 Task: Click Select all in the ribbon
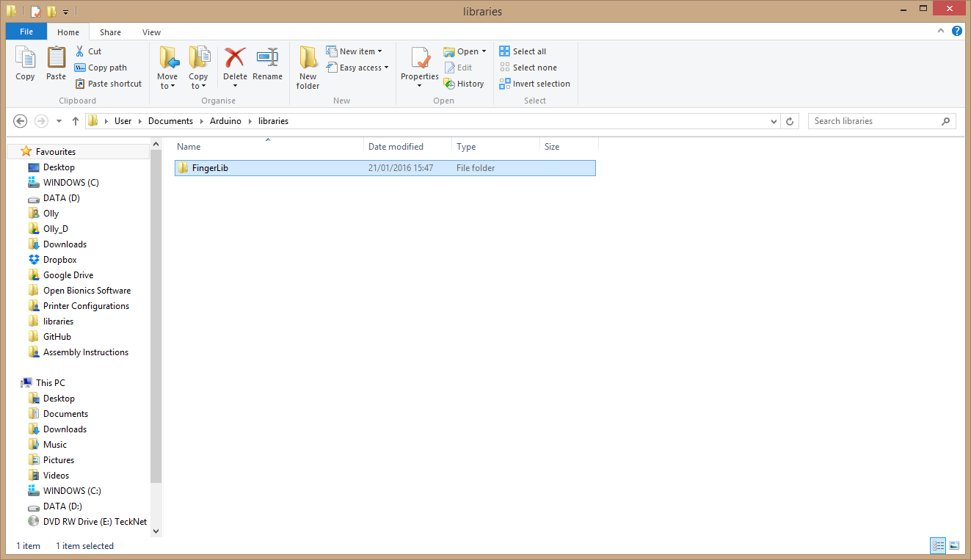[523, 51]
